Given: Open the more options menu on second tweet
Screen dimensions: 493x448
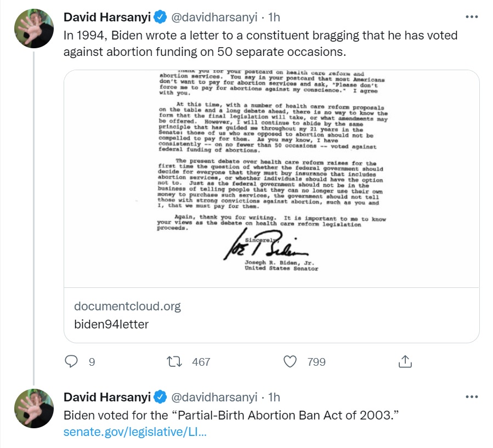Looking at the screenshot, I should pyautogui.click(x=471, y=396).
